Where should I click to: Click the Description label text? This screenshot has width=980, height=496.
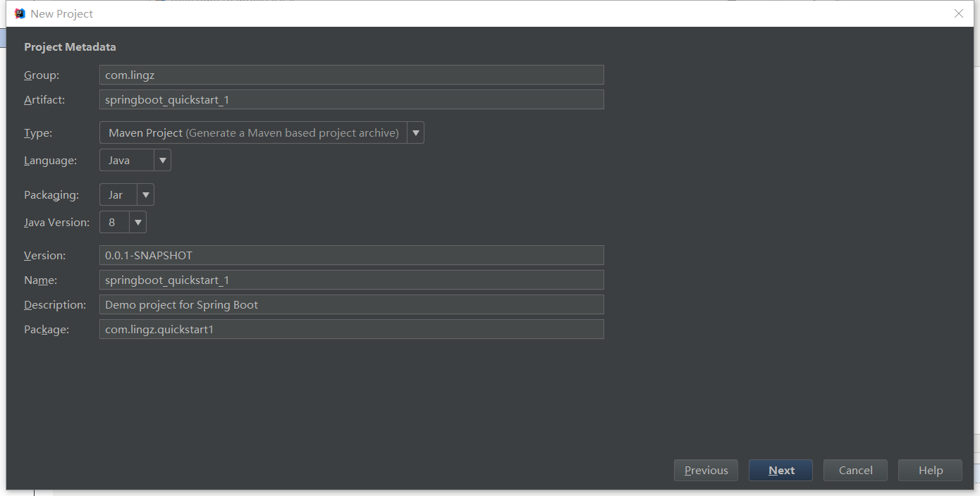(55, 304)
